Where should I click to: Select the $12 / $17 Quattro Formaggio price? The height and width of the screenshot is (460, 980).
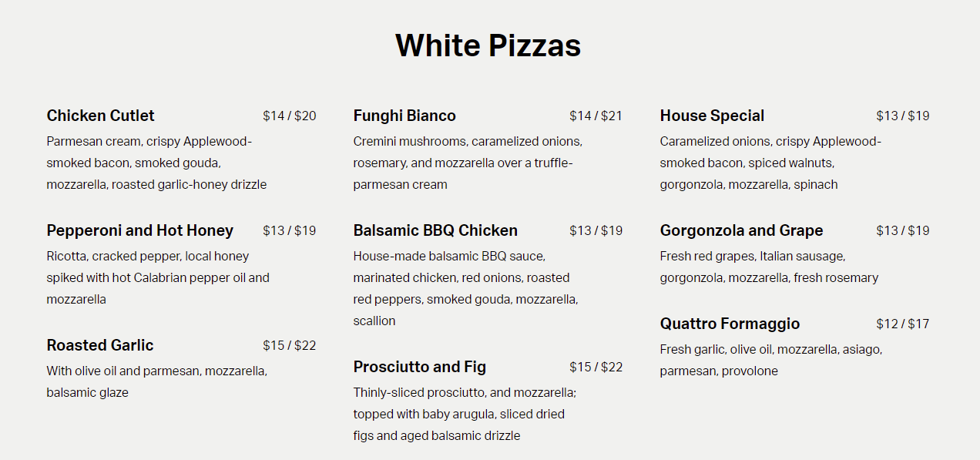(x=902, y=324)
